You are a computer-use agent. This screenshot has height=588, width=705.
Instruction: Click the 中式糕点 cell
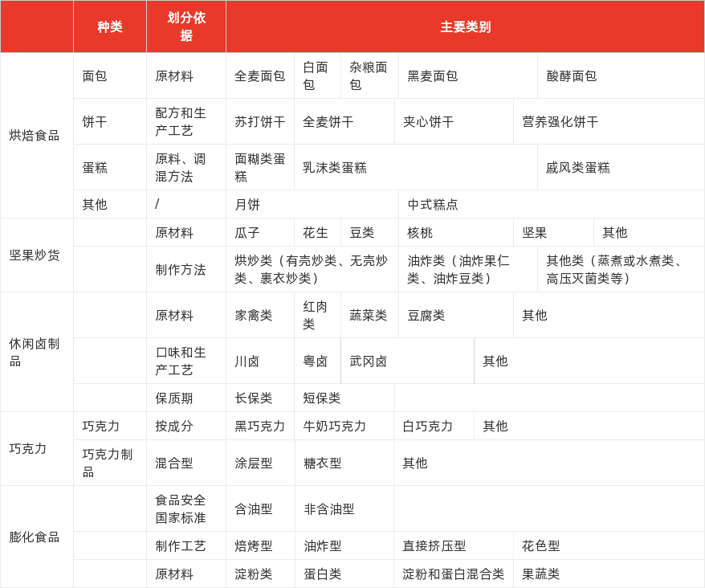pos(552,204)
